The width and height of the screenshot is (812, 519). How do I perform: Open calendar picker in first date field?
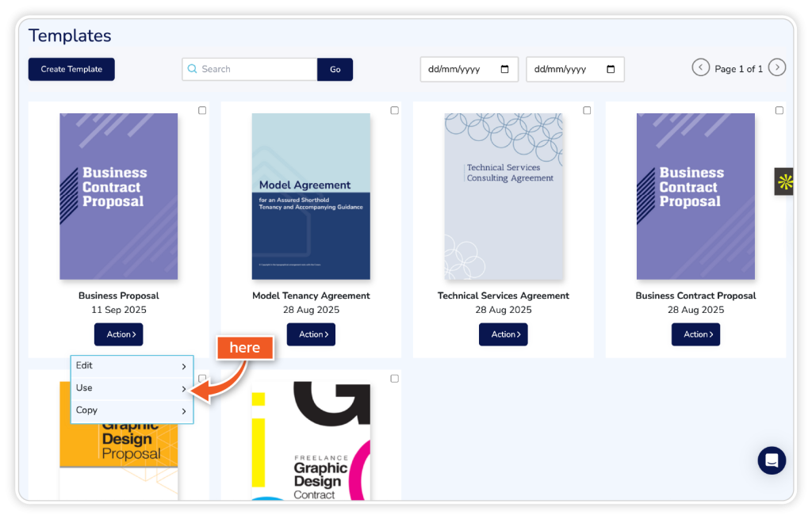click(x=505, y=69)
